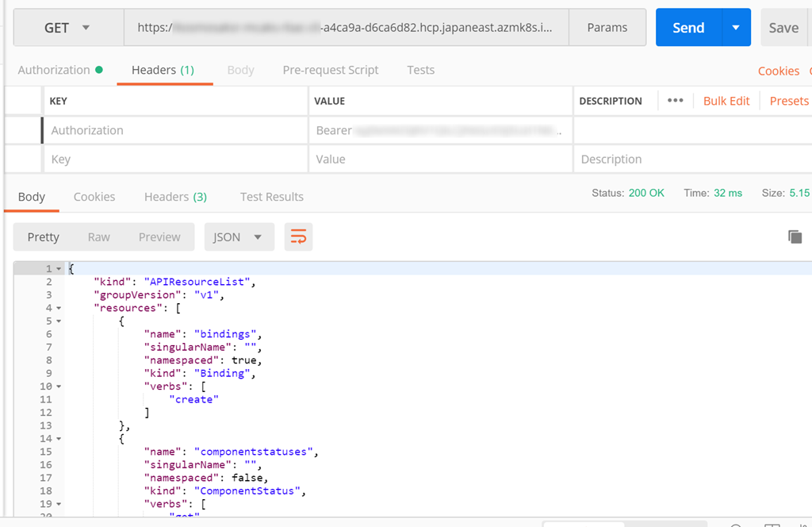The height and width of the screenshot is (527, 812).
Task: Collapse the JSON object at line 14
Action: [59, 439]
